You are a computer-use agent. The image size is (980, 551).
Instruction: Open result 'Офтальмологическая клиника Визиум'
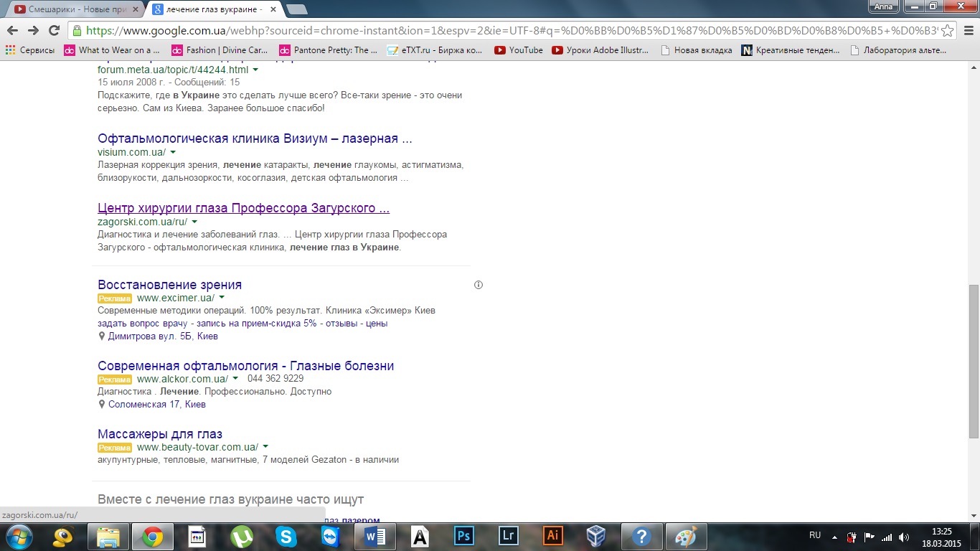pyautogui.click(x=255, y=138)
